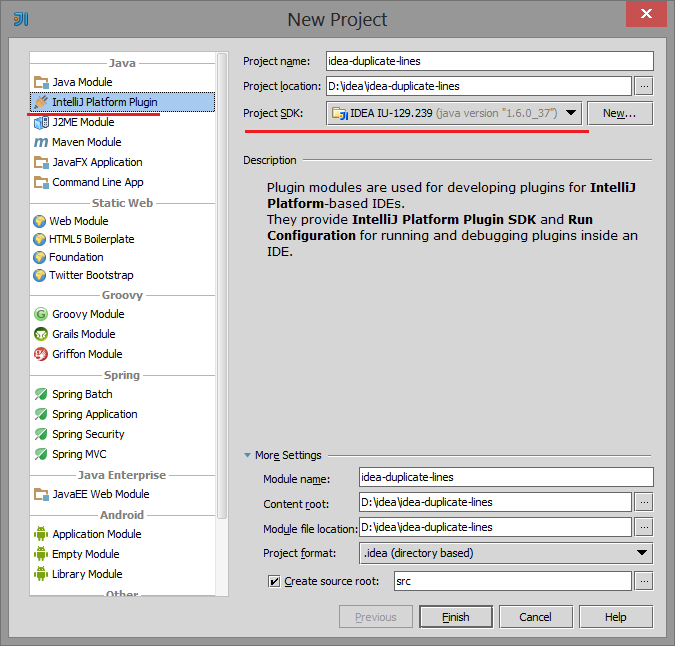The image size is (675, 646).
Task: Select Groovy Module in the list
Action: (122, 314)
